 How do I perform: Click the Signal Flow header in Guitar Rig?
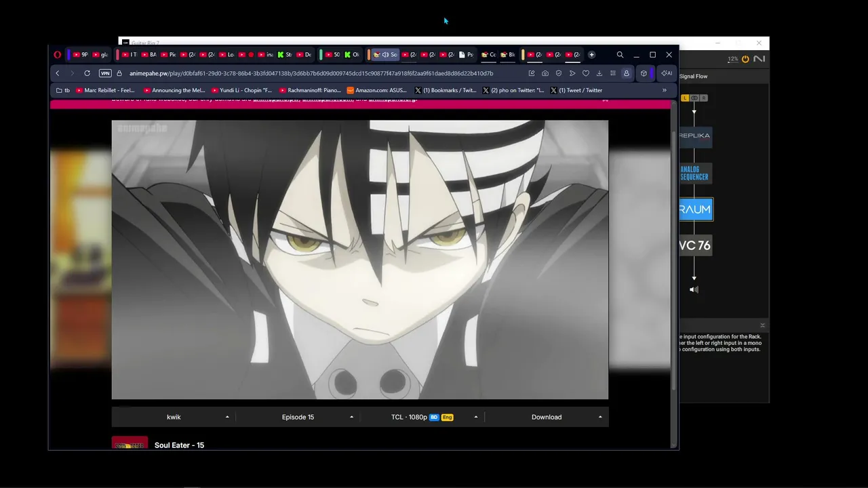(x=693, y=76)
